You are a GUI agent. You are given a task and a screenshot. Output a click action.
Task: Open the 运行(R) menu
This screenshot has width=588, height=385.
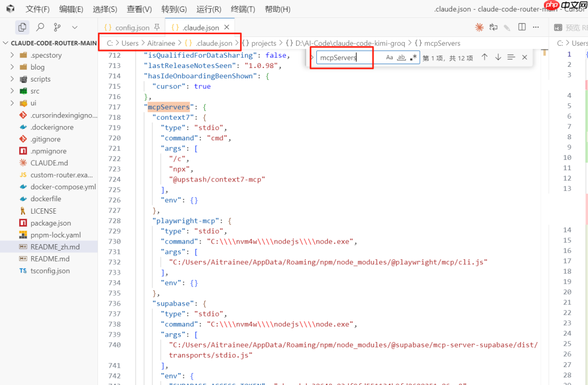(x=210, y=9)
